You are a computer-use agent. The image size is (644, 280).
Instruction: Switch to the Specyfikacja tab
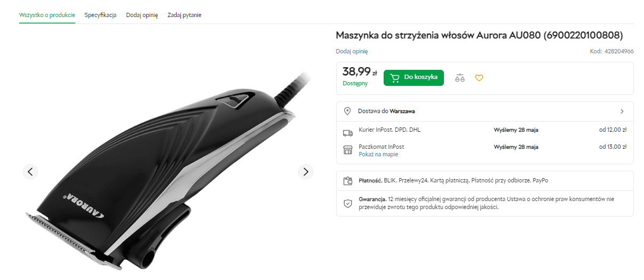[x=100, y=15]
